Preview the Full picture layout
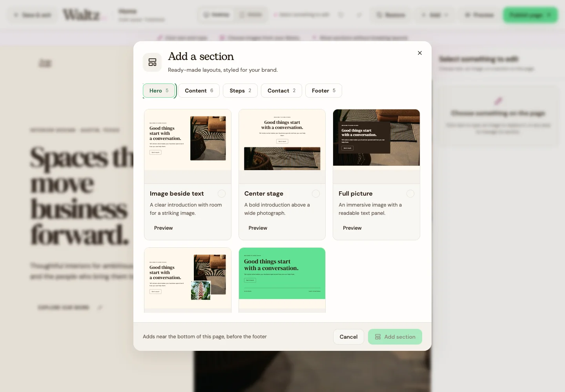 coord(352,228)
